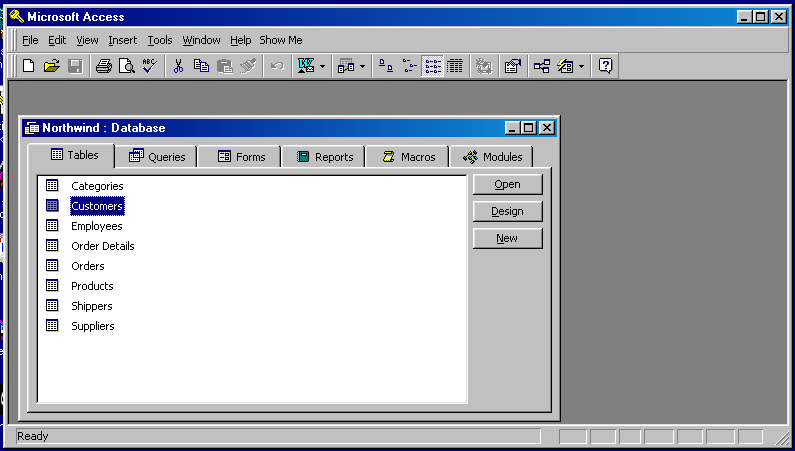The width and height of the screenshot is (795, 451).
Task: Expand the Analyze dropdown arrow
Action: (362, 66)
